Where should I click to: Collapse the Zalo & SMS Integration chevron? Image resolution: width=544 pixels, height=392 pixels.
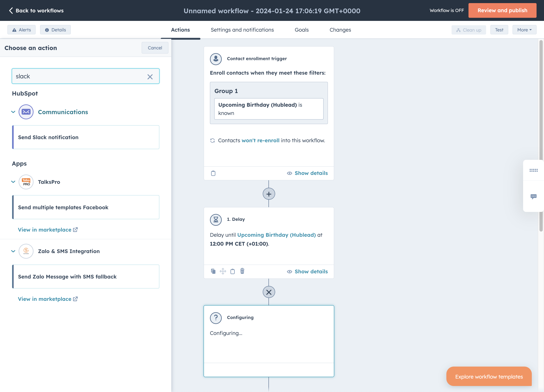[x=13, y=251]
